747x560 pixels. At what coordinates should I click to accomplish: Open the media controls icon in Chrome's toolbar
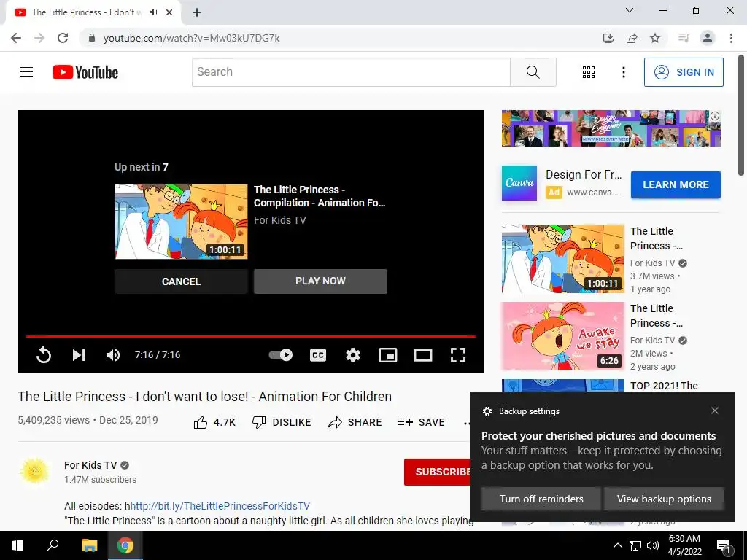[684, 38]
